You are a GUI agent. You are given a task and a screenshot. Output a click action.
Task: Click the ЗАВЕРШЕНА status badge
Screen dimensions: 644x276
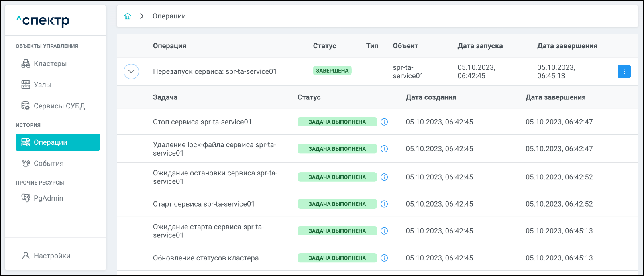(x=332, y=71)
